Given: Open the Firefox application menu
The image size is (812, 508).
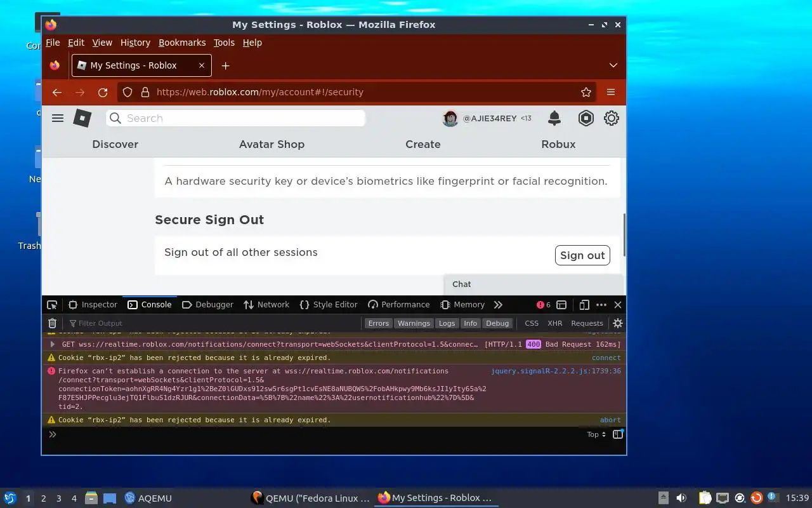Looking at the screenshot, I should coord(611,92).
